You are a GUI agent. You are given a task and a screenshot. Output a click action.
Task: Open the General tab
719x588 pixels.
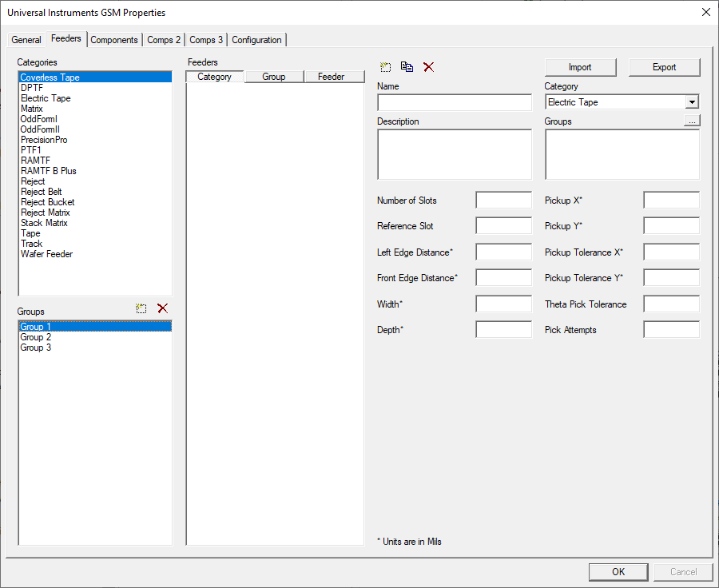coord(26,39)
